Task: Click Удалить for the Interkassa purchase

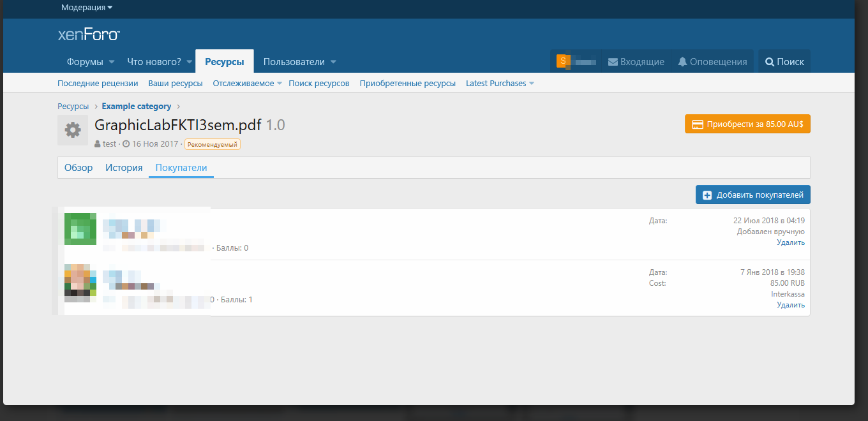Action: pos(790,305)
